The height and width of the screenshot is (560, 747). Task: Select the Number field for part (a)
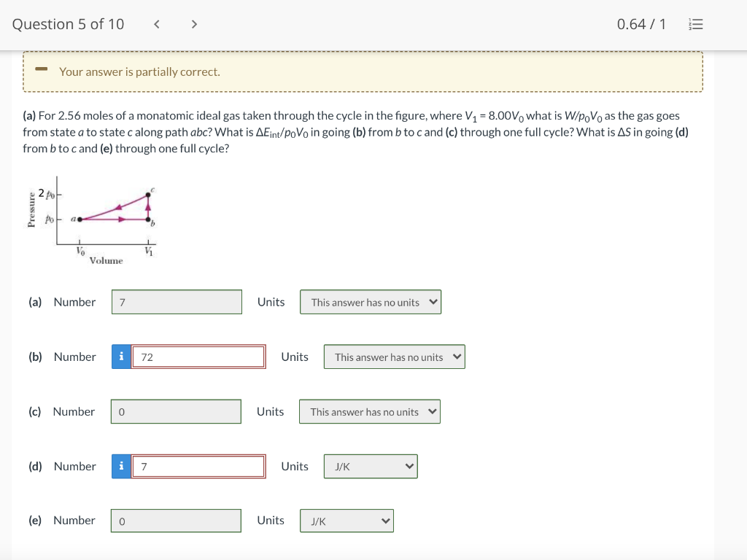pyautogui.click(x=177, y=302)
